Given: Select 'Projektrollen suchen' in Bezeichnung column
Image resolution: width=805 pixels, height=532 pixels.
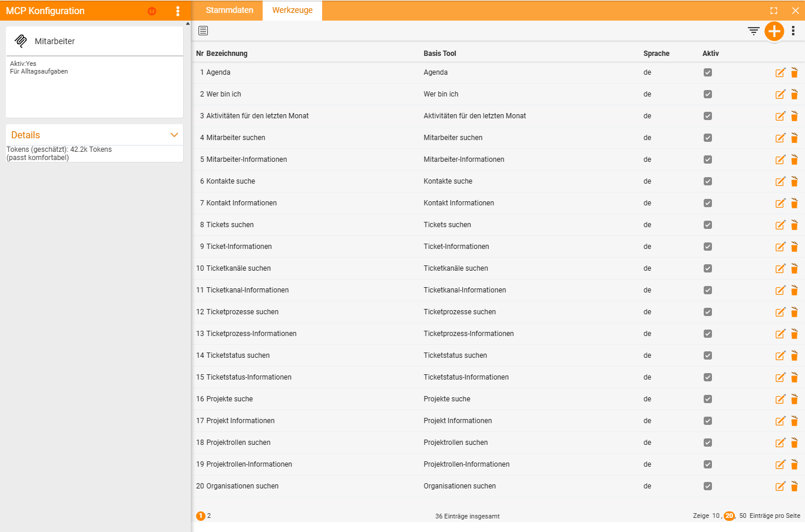Looking at the screenshot, I should pos(238,443).
